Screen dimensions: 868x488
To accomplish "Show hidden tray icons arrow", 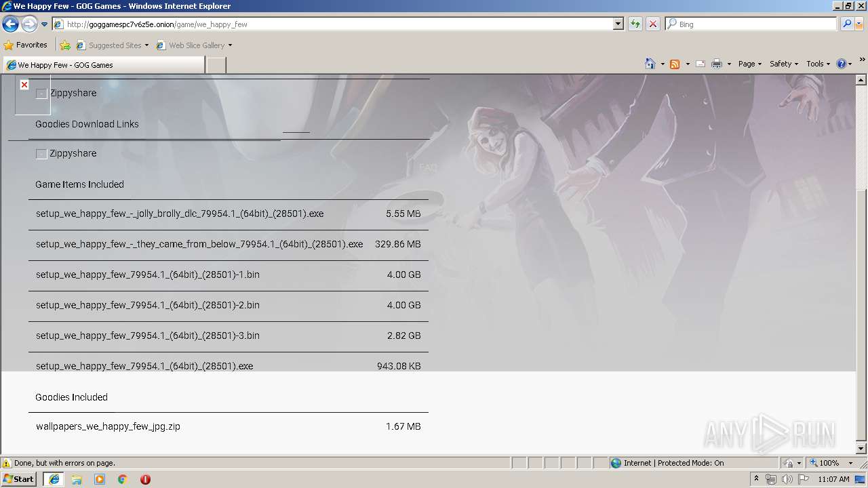I will coord(757,479).
